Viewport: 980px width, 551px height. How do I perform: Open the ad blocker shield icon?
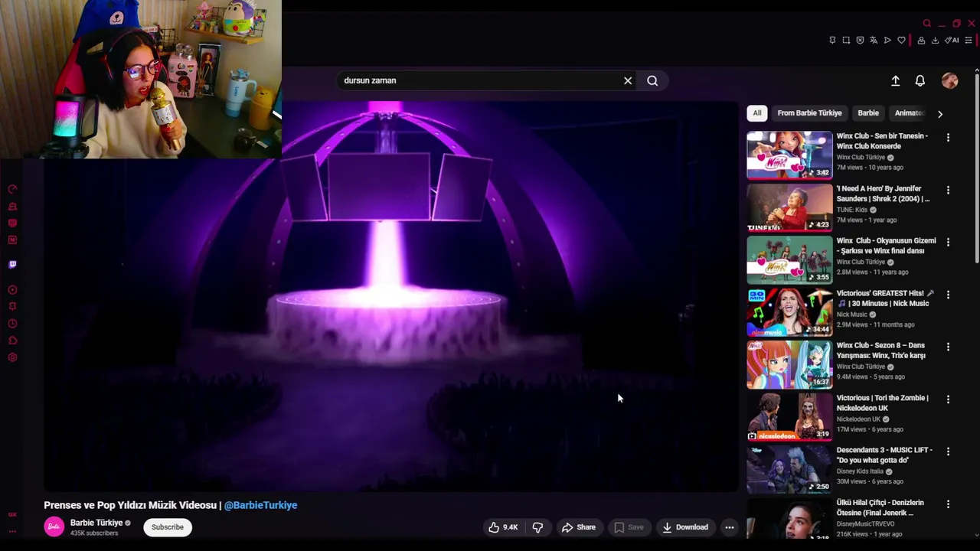point(860,41)
